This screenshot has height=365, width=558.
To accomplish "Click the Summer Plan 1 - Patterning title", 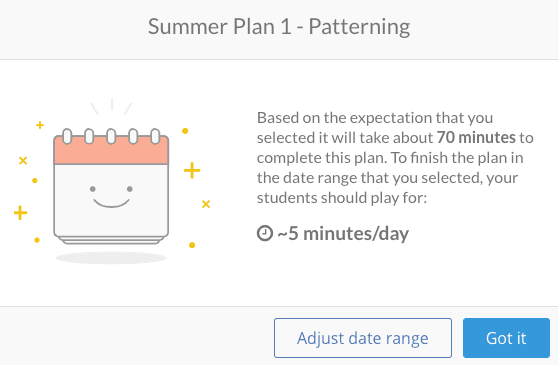I will tap(279, 27).
